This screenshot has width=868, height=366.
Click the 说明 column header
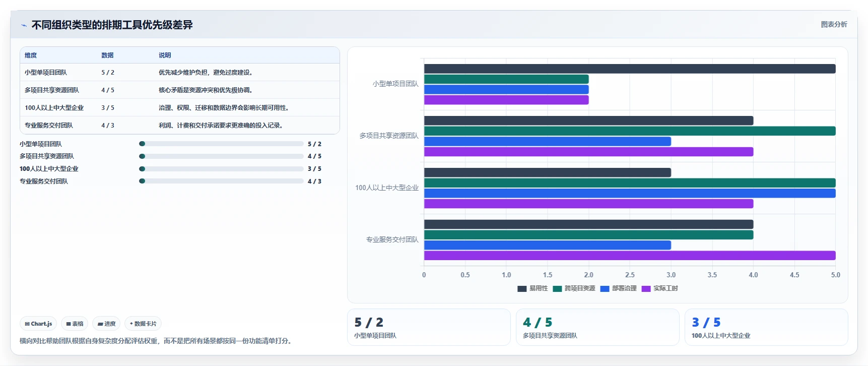point(165,55)
